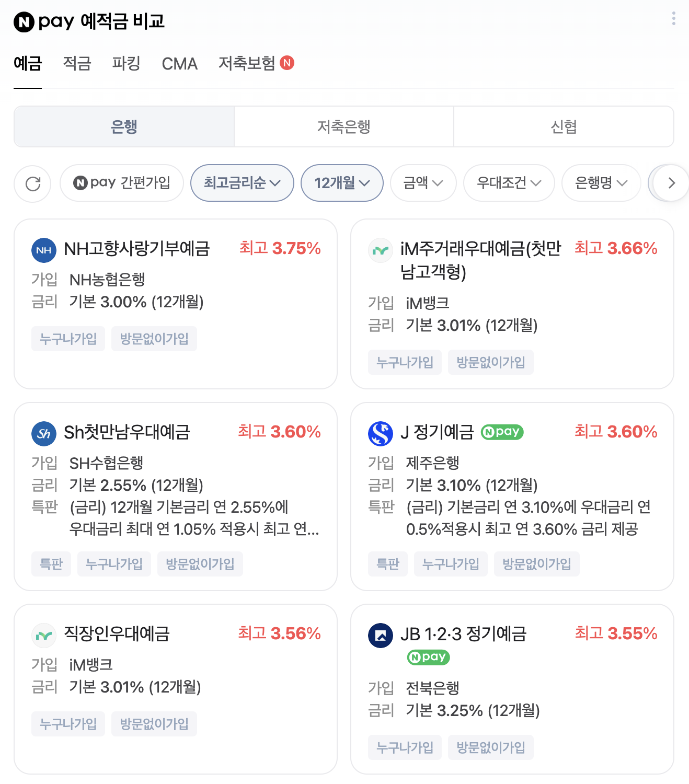Click 기본 3.25% (12개월) rate text

coord(473,710)
